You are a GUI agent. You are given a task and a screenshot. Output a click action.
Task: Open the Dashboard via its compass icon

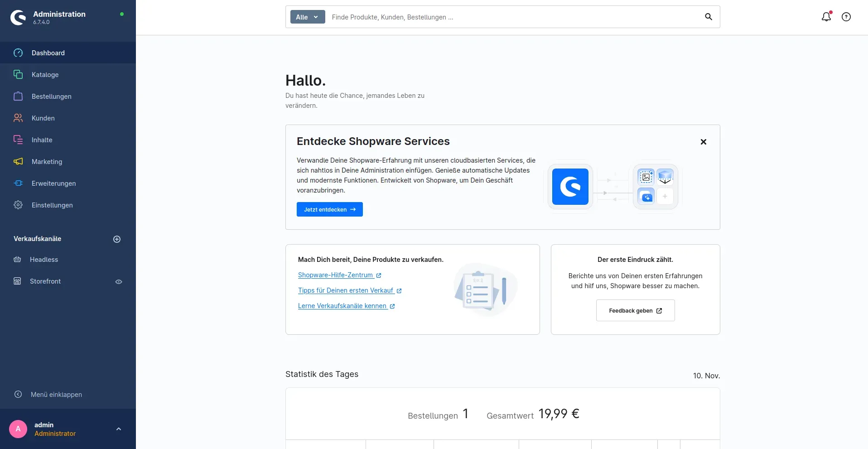[x=18, y=53]
